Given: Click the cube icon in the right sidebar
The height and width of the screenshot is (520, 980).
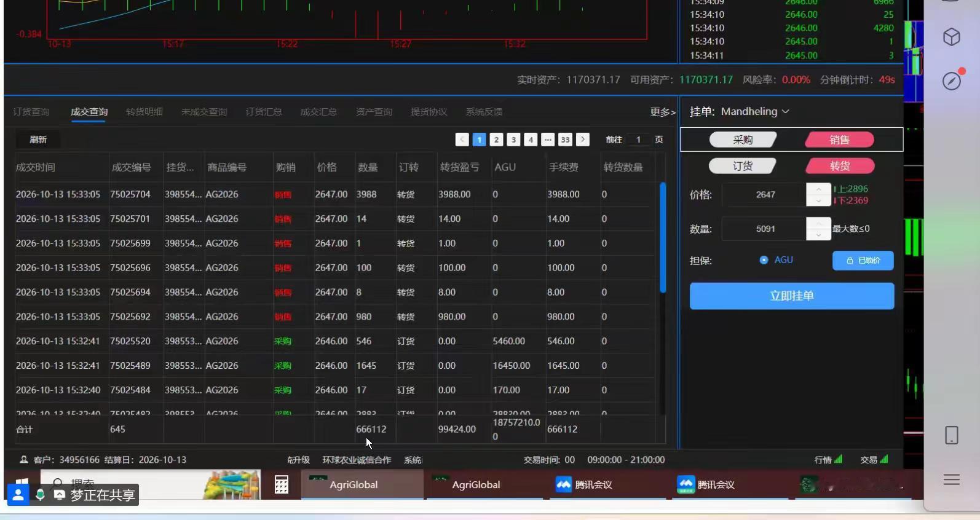Looking at the screenshot, I should pyautogui.click(x=951, y=37).
